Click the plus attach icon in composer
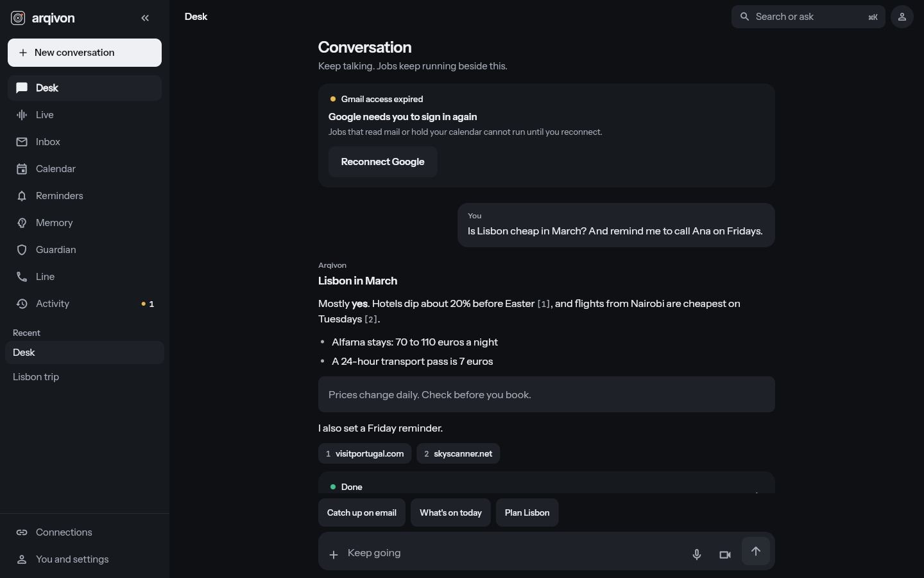 334,554
